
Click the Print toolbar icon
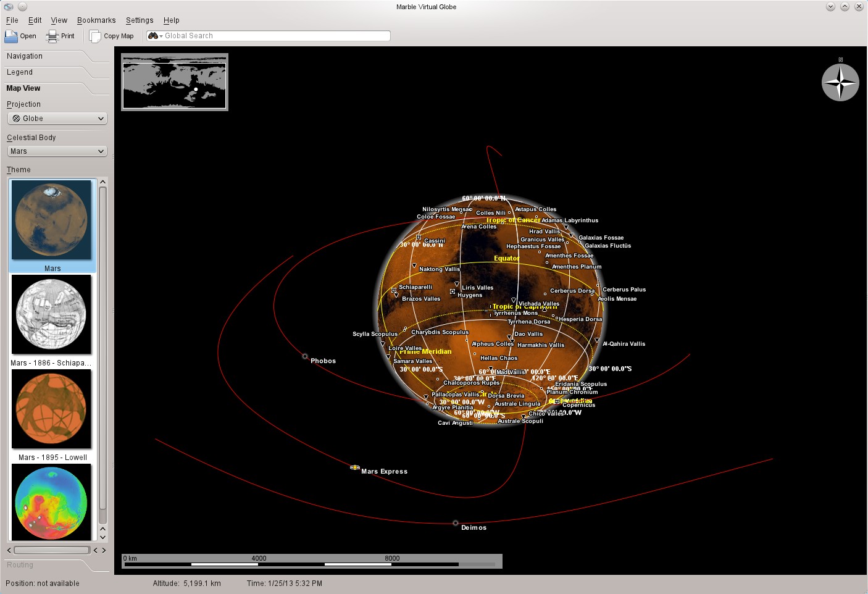[x=52, y=36]
